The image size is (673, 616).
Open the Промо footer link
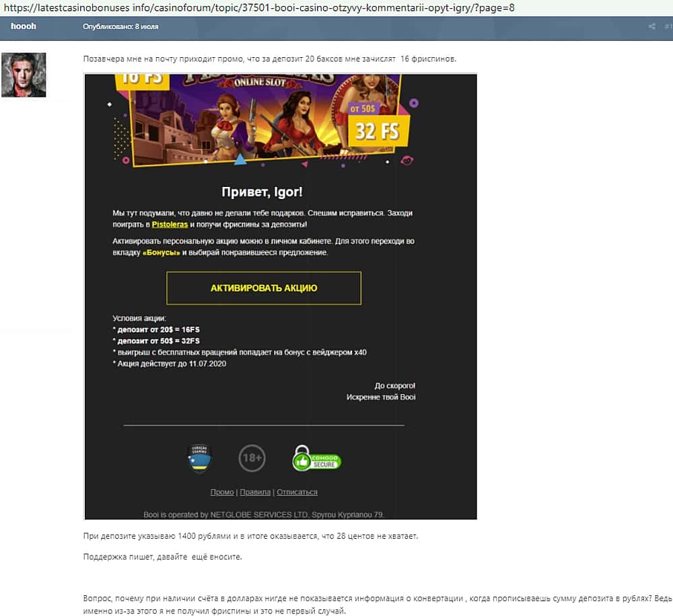222,492
